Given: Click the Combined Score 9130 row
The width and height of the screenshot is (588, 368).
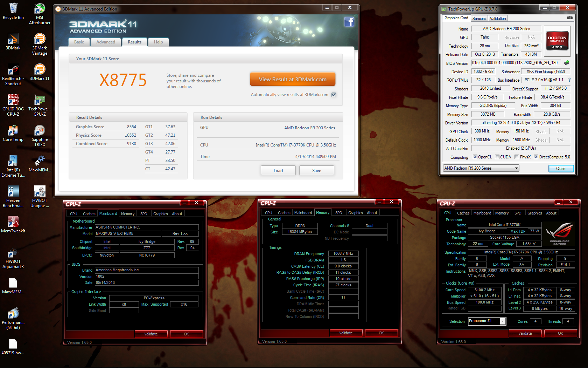Looking at the screenshot, I should click(106, 144).
